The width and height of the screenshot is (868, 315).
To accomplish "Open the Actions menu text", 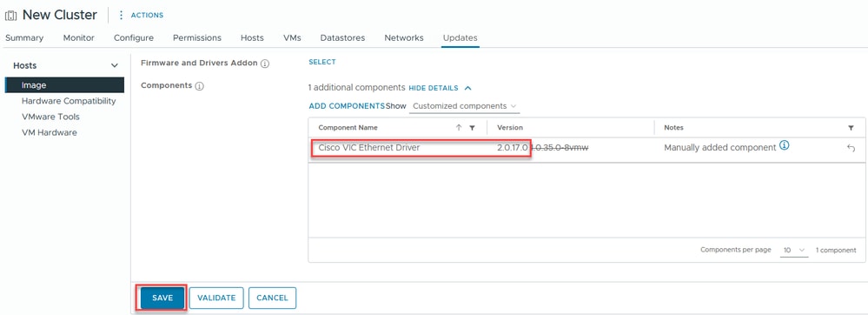I will [x=147, y=16].
